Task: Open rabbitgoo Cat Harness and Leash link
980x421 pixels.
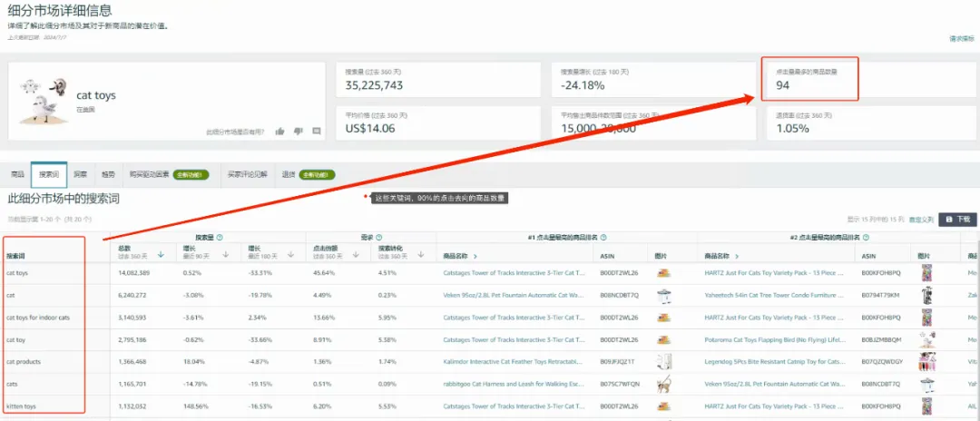Action: (x=514, y=384)
